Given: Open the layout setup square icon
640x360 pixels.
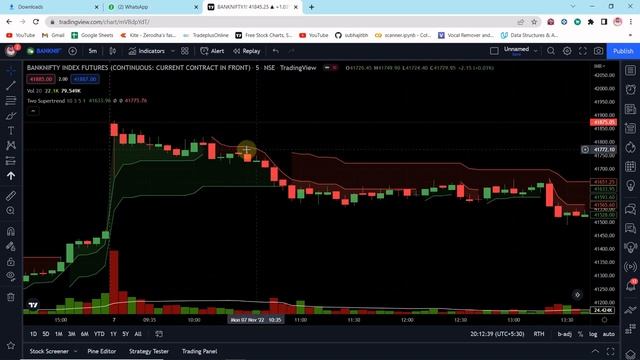Looking at the screenshot, I should tap(494, 51).
